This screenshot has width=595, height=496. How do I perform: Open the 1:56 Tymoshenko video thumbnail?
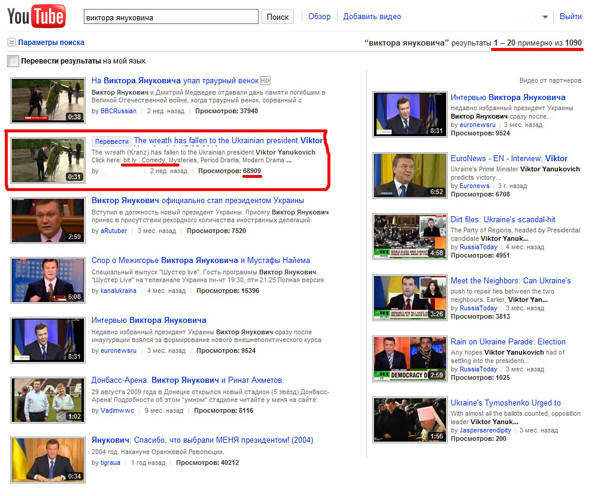click(410, 420)
